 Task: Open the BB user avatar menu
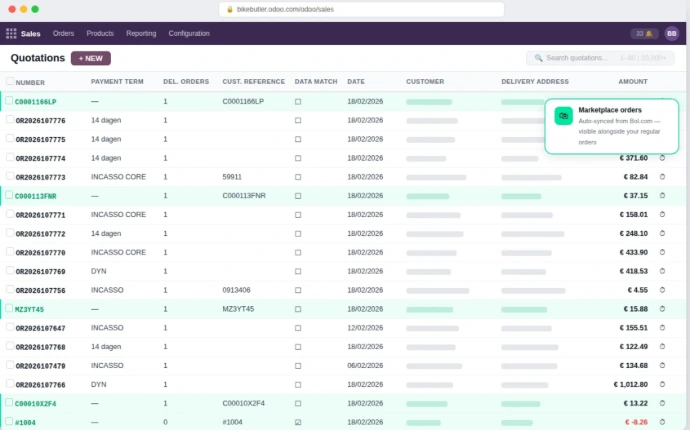(671, 33)
